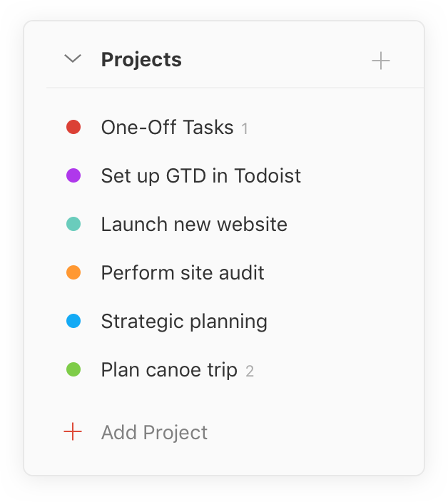Click the plus icon beside Projects header
The height and width of the screenshot is (502, 448).
(381, 61)
